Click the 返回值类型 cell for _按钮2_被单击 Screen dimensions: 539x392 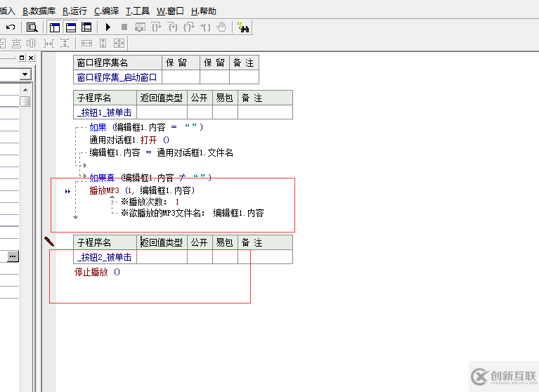[x=162, y=257]
